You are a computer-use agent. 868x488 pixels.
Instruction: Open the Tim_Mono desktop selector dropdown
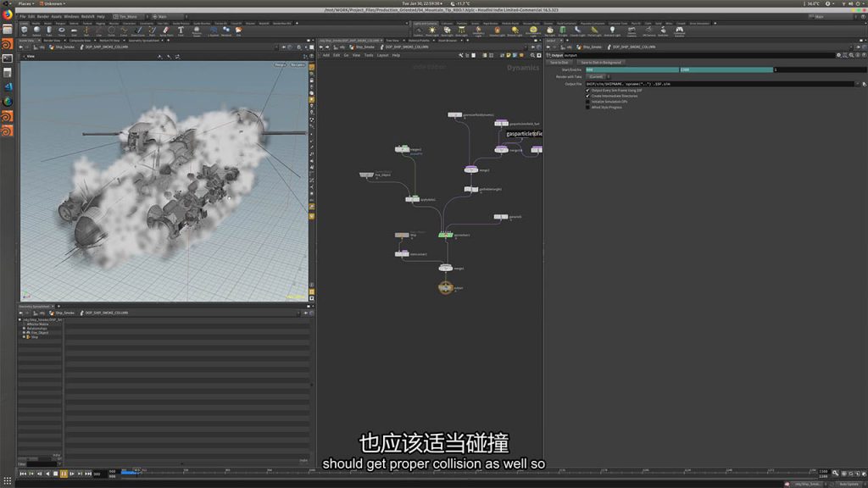coord(128,17)
